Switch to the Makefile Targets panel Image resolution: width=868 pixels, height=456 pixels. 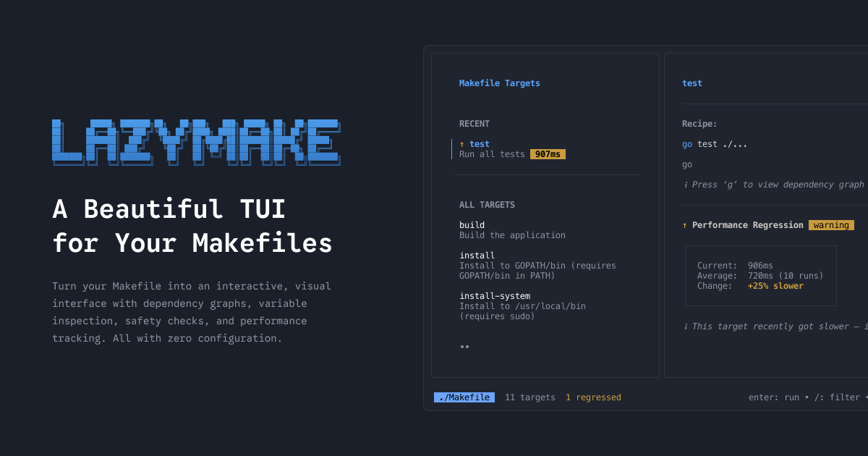(500, 83)
